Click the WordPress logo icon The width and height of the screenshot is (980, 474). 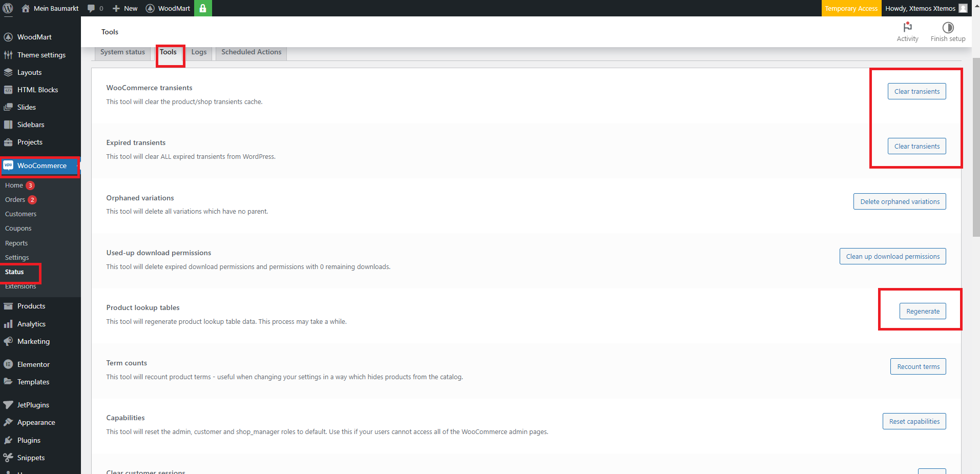(8, 8)
